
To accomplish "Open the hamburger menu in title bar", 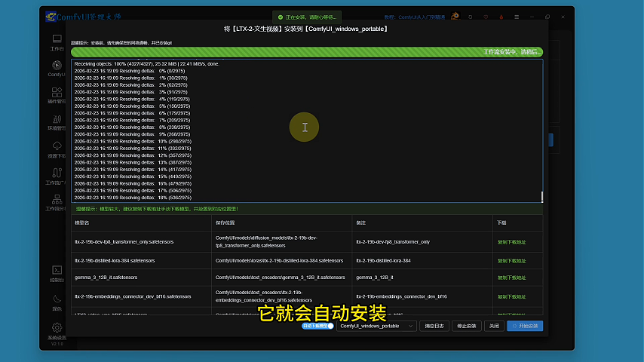I will coord(517,17).
